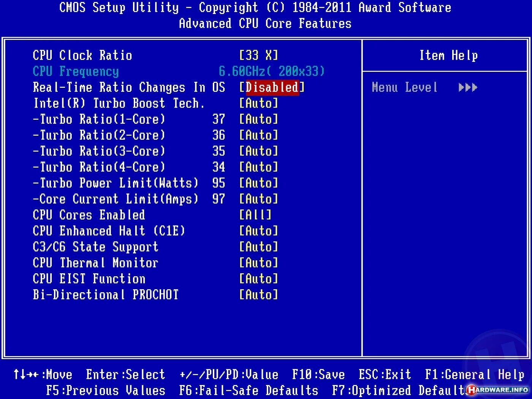The image size is (532, 399).
Task: Toggle CPU EIST Function Auto value
Action: [x=259, y=279]
